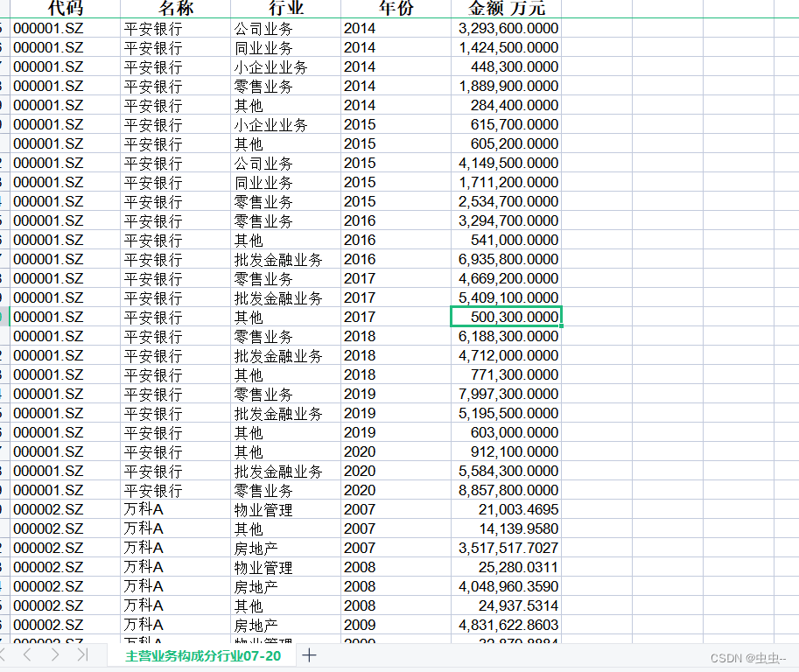Select 同业业务 cell in 2014 row
The image size is (799, 672).
(x=286, y=47)
